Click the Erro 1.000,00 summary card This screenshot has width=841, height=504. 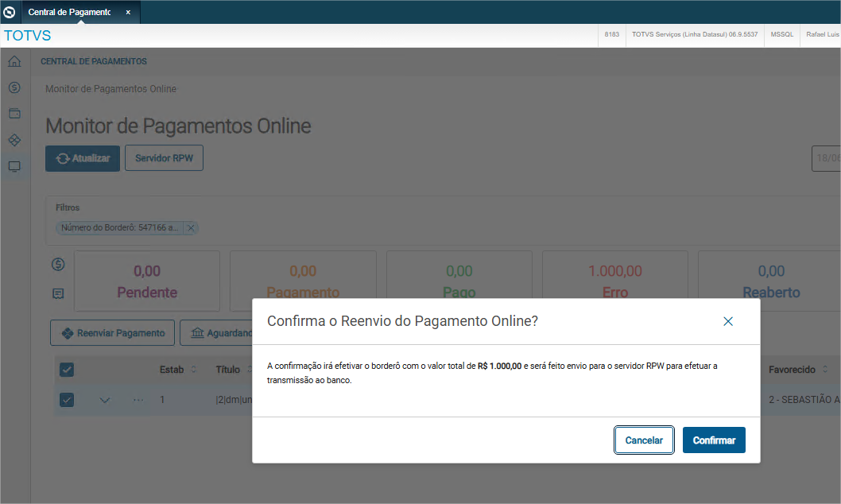point(614,281)
